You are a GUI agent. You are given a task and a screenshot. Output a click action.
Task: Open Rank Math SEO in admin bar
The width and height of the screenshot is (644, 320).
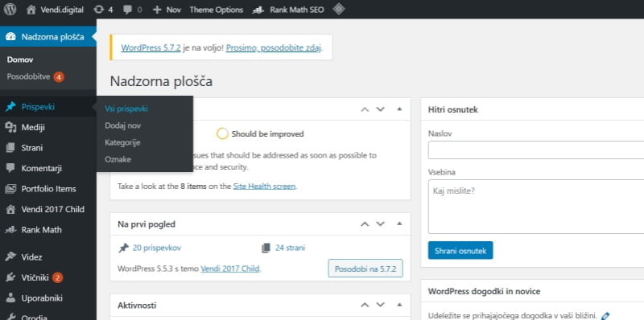288,10
